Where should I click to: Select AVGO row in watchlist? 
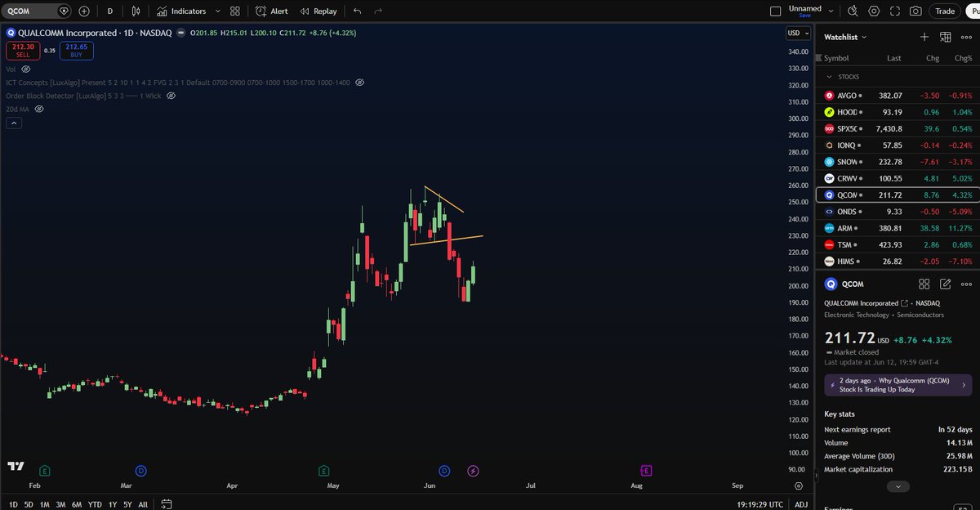pos(897,96)
